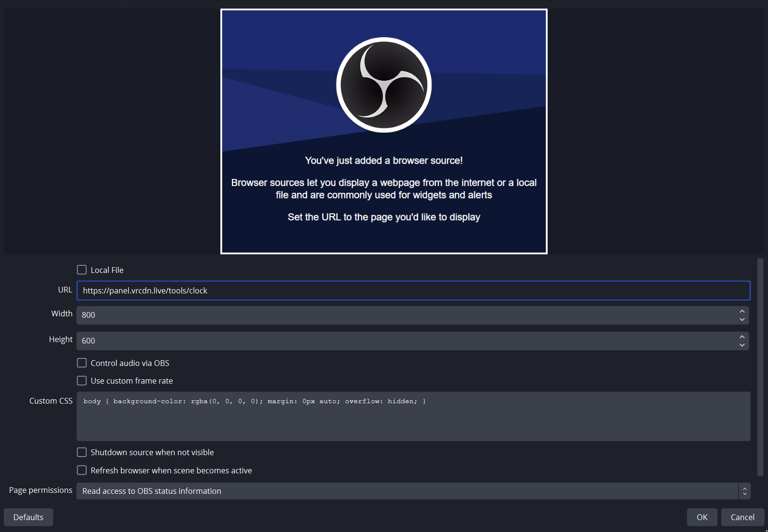Viewport: 768px width, 532px height.
Task: Click the 'You've just added a browser source!' text
Action: pyautogui.click(x=384, y=161)
